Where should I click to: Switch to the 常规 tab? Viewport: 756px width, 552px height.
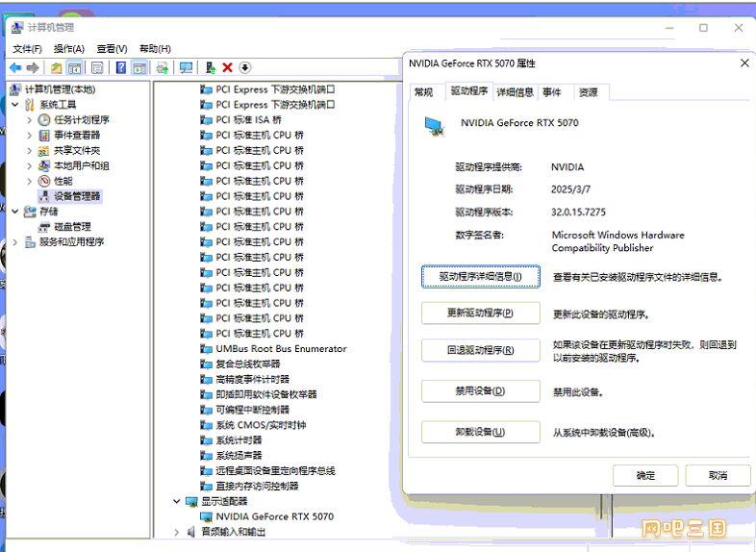423,92
